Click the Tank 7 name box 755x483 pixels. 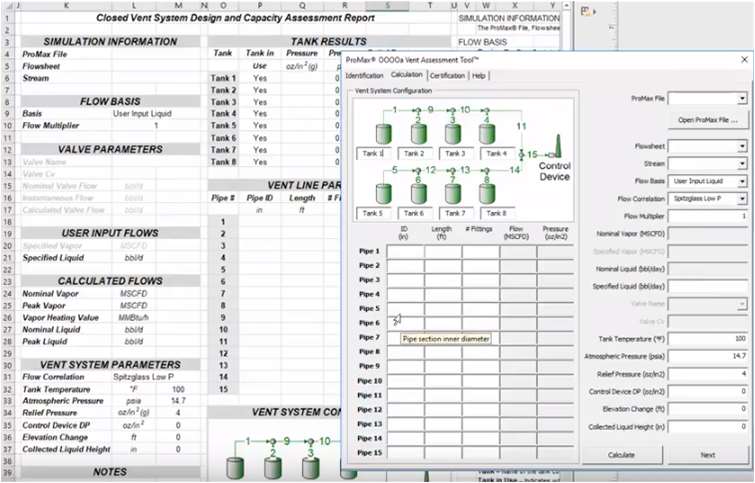coord(456,213)
